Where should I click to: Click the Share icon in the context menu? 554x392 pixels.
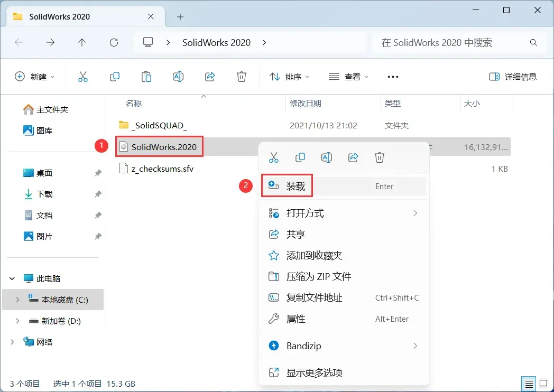click(x=353, y=157)
